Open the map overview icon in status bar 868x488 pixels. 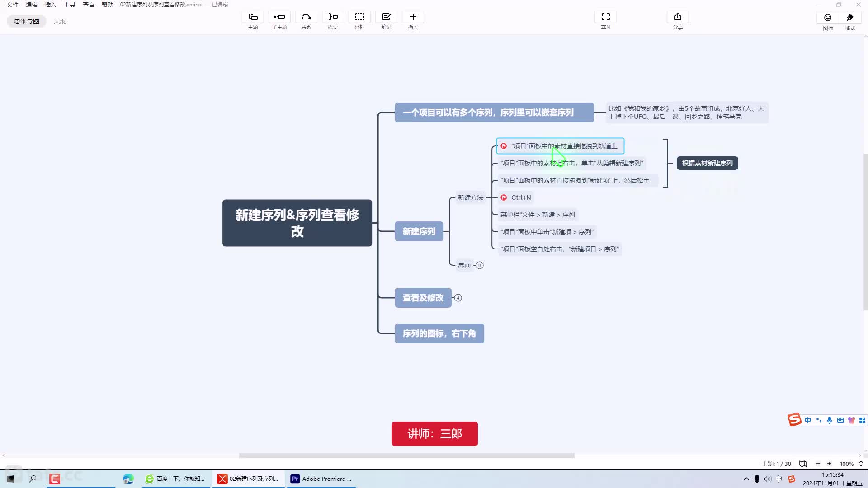point(803,464)
